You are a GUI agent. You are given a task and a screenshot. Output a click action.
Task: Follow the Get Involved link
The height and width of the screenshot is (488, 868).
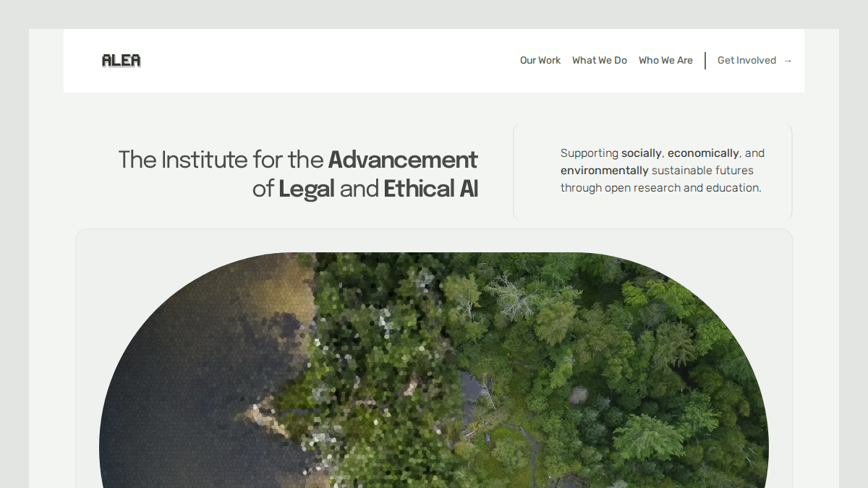(746, 61)
